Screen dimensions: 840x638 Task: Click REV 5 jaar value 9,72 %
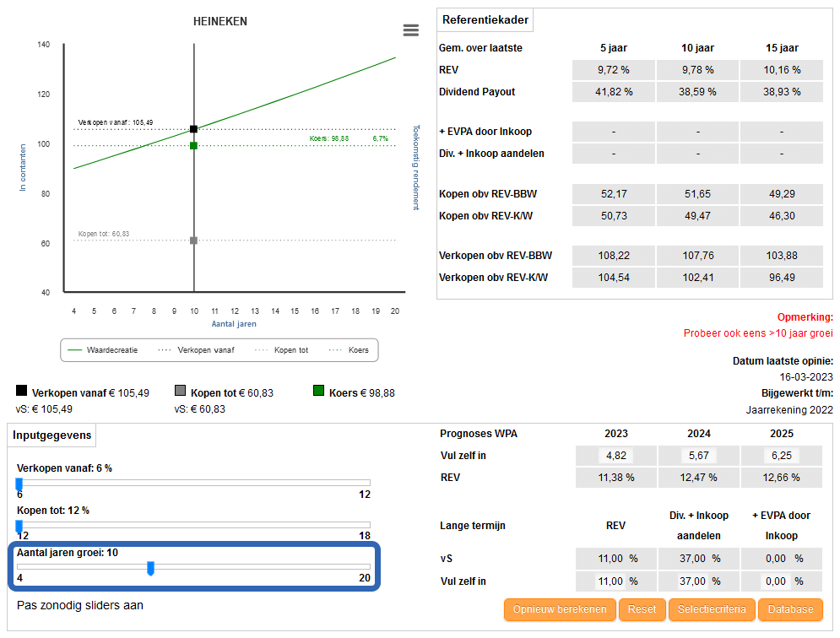pos(614,70)
